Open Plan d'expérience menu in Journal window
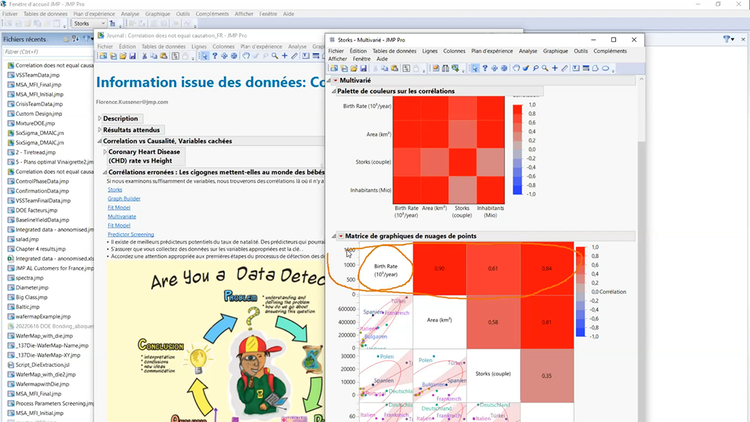Viewport: 750px width, 422px height. point(259,46)
